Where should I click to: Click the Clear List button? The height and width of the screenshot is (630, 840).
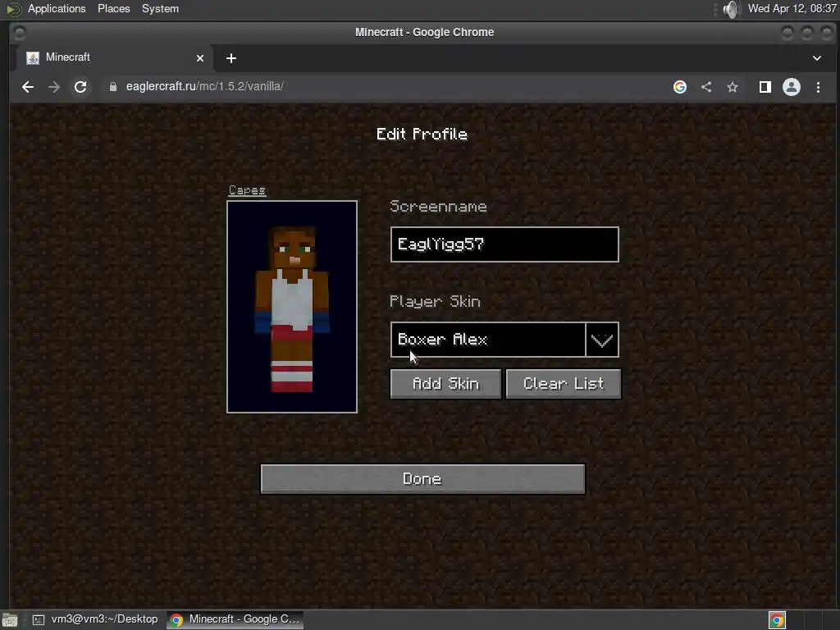tap(564, 384)
